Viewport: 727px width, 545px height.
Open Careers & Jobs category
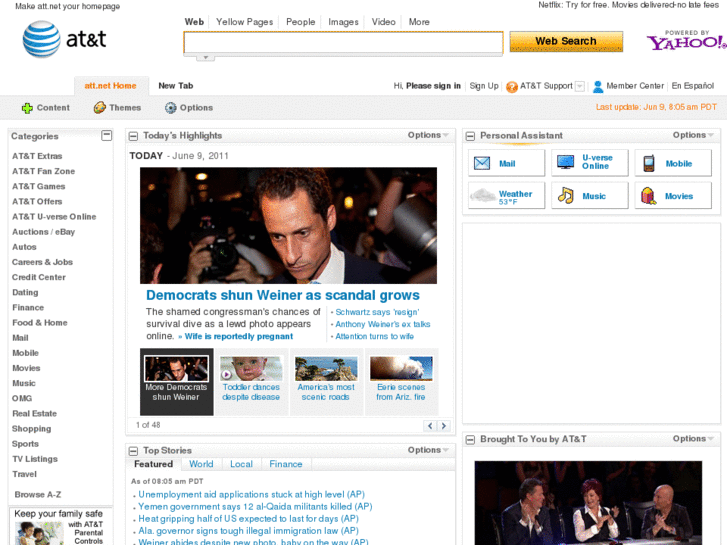42,262
